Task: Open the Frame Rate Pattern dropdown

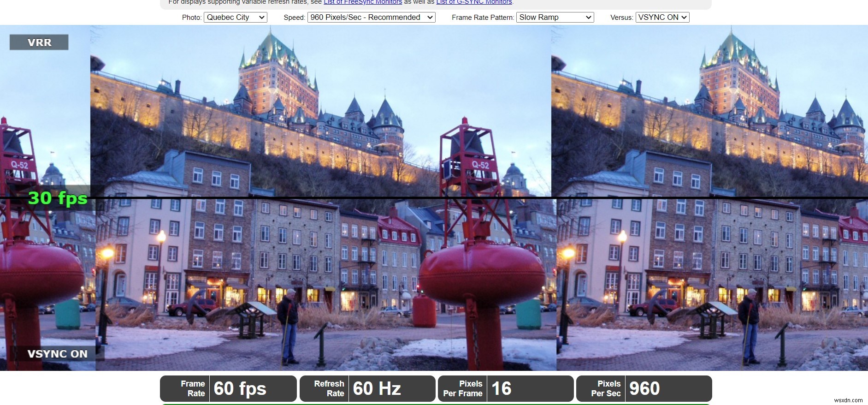Action: pos(555,18)
